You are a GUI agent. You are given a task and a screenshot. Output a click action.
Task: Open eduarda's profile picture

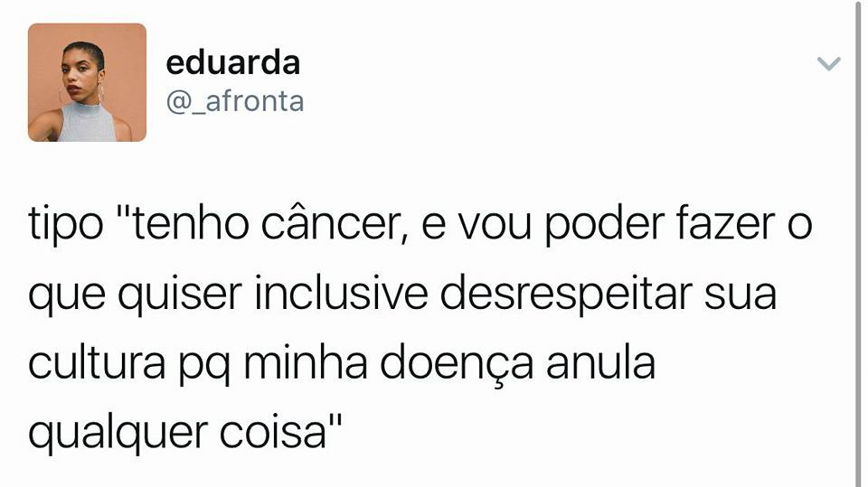(x=87, y=82)
